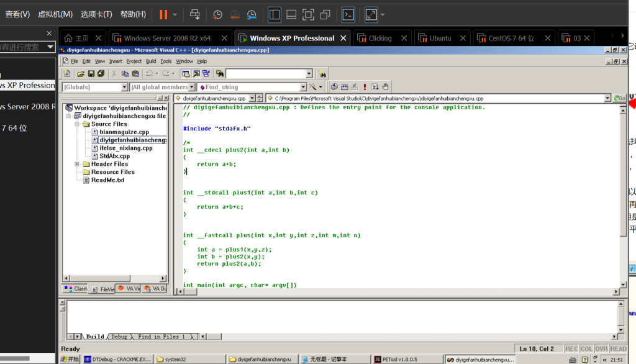Screen dimensions: 636x364
Task: Open the Build menu
Action: 151,61
